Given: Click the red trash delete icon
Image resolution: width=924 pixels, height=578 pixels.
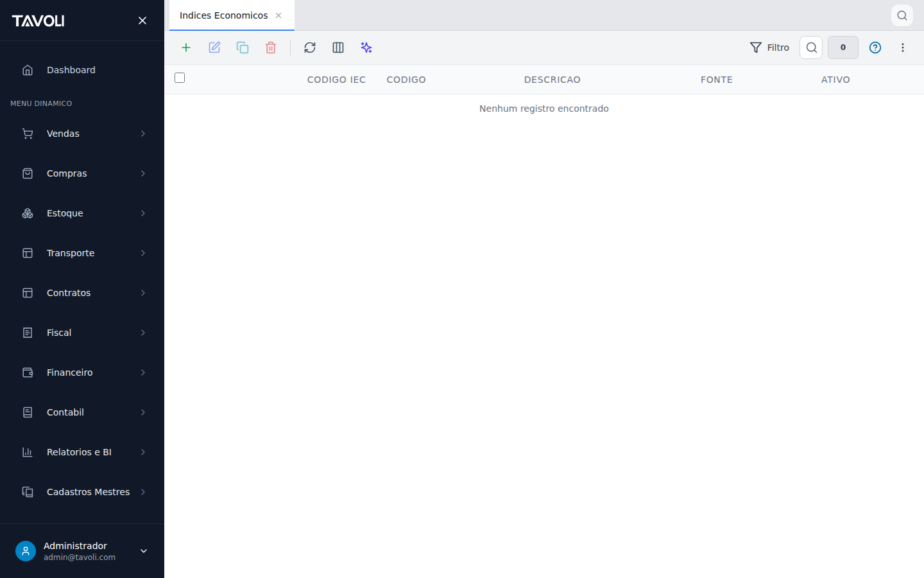Looking at the screenshot, I should pos(271,48).
